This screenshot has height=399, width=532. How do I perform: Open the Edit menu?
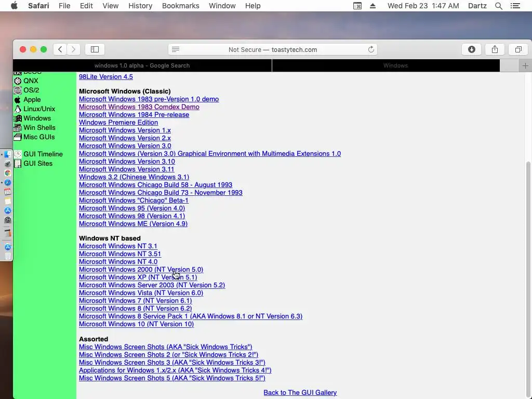(x=86, y=6)
